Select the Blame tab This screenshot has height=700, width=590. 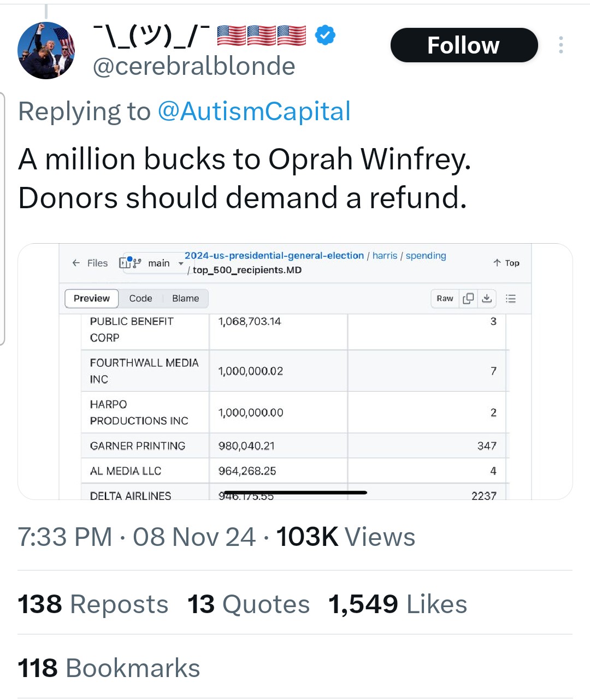coord(185,298)
